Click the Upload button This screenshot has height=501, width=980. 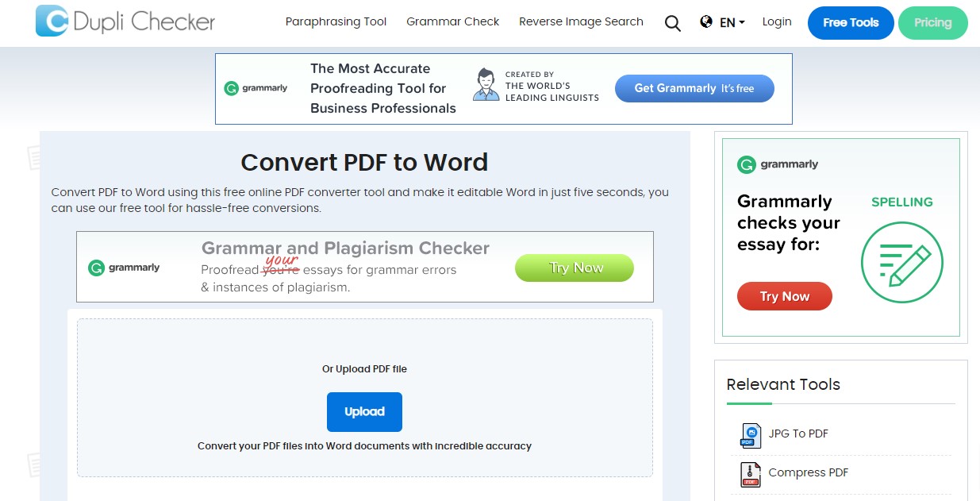(x=364, y=411)
